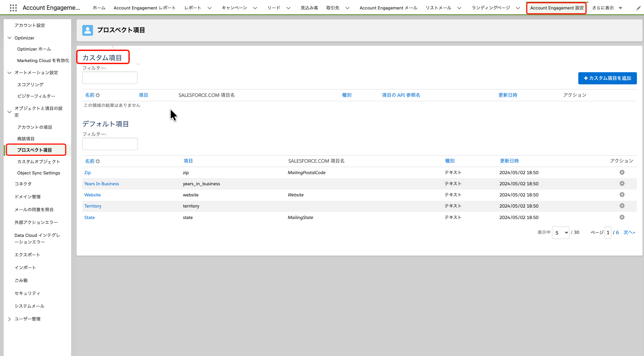Viewport: 644px width, 356px height.
Task: Expand the レポート tab dropdown arrow
Action: click(210, 8)
